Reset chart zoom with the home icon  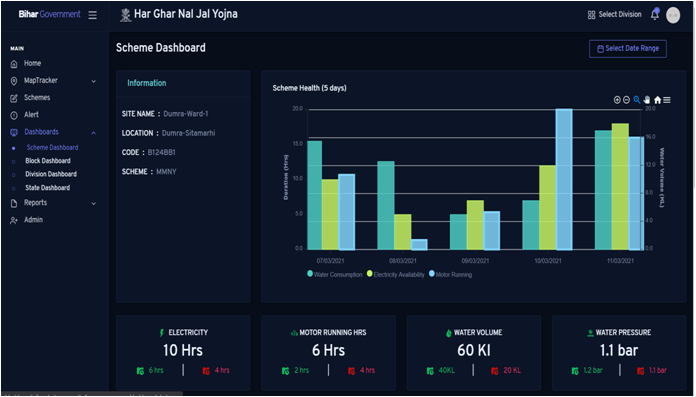657,100
